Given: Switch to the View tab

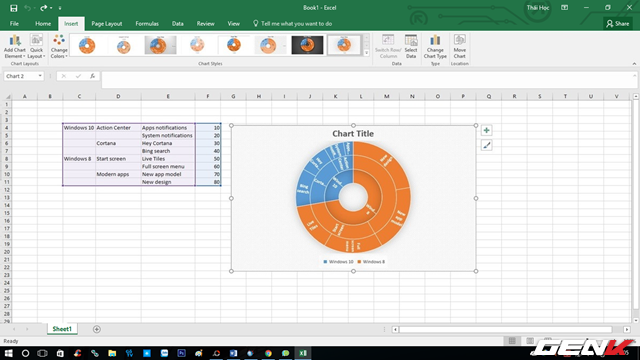Looking at the screenshot, I should click(x=233, y=24).
